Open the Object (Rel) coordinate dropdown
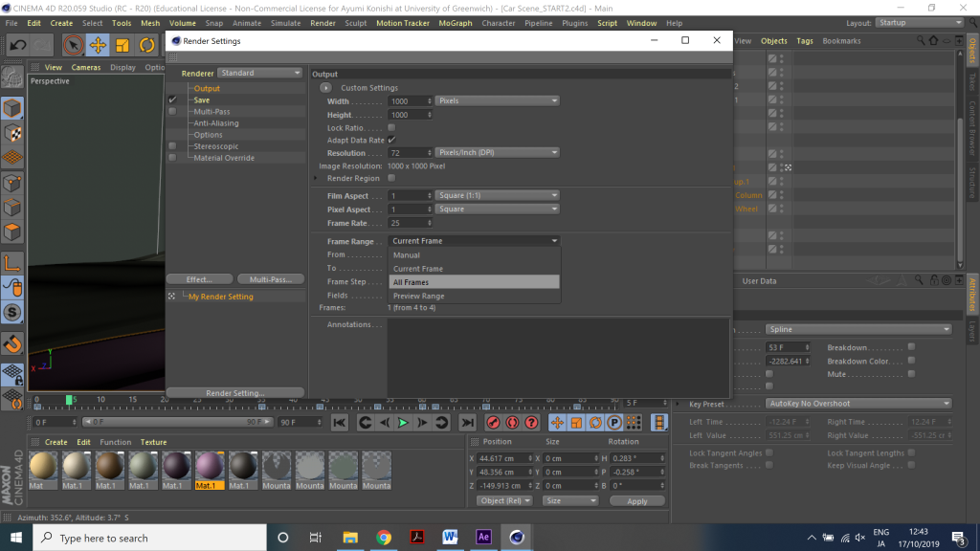The width and height of the screenshot is (980, 551). 503,501
